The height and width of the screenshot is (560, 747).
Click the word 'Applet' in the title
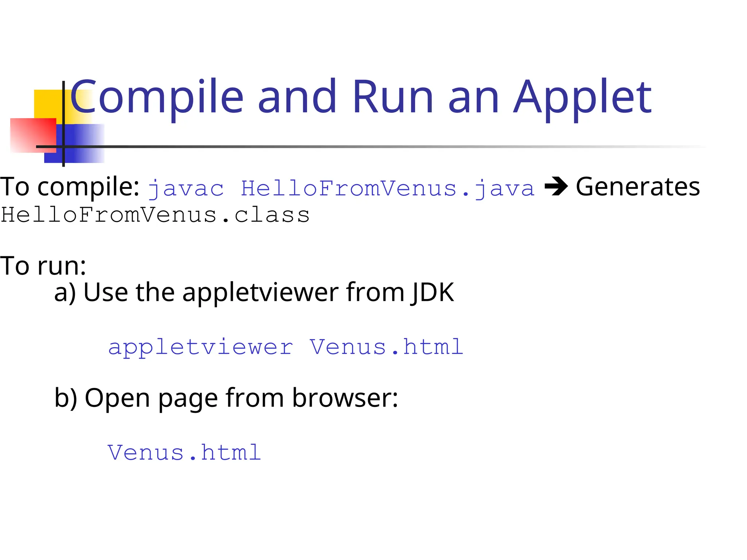[x=582, y=97]
